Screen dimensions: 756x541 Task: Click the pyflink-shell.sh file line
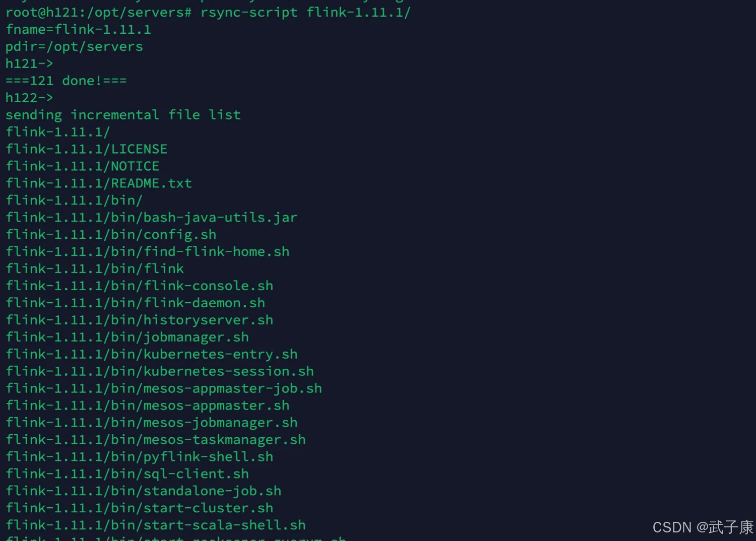pyautogui.click(x=139, y=457)
